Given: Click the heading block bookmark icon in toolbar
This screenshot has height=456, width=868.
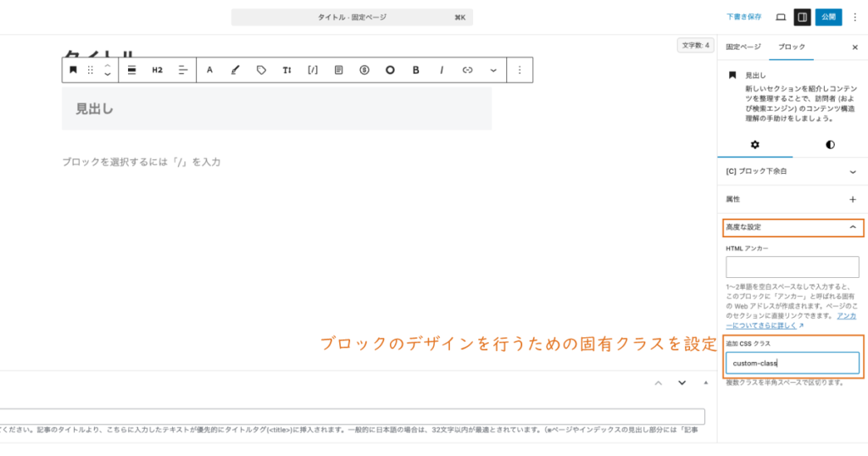Looking at the screenshot, I should (x=73, y=70).
